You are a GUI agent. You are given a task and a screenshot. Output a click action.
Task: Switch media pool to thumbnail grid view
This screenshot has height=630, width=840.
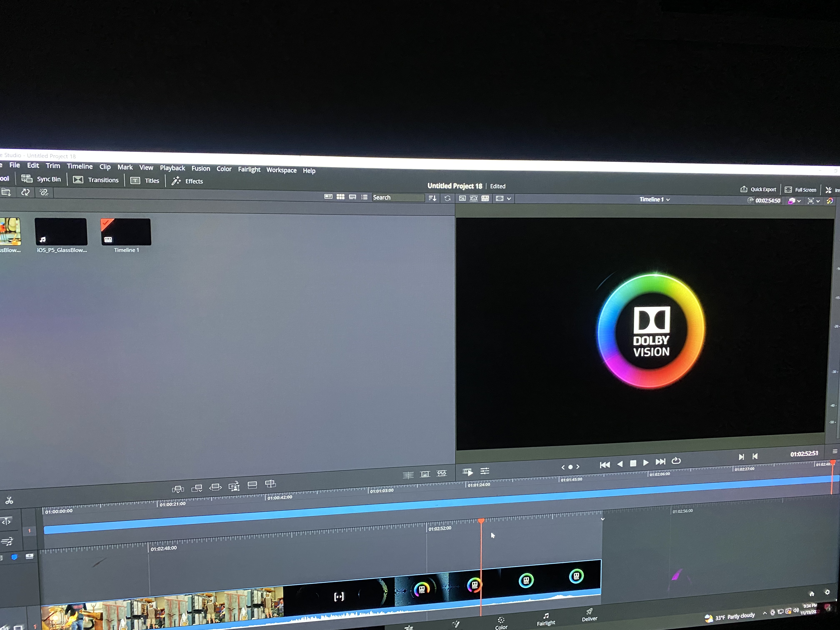[x=341, y=197]
